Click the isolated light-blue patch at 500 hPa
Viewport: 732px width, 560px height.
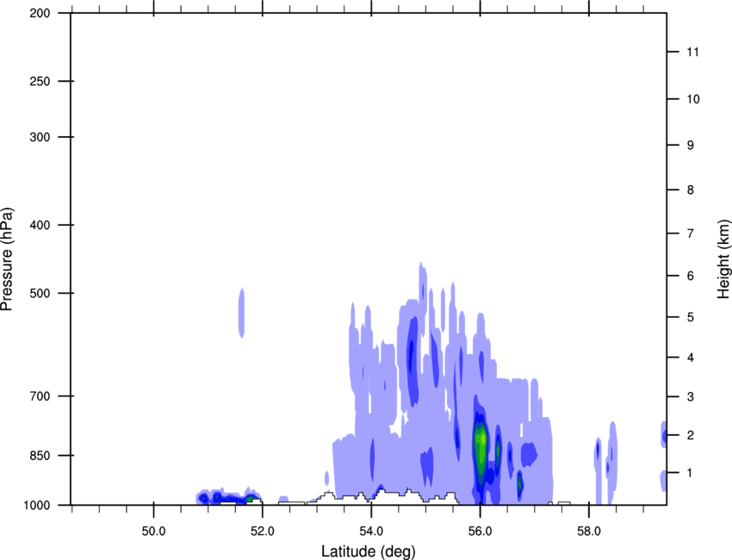click(242, 313)
